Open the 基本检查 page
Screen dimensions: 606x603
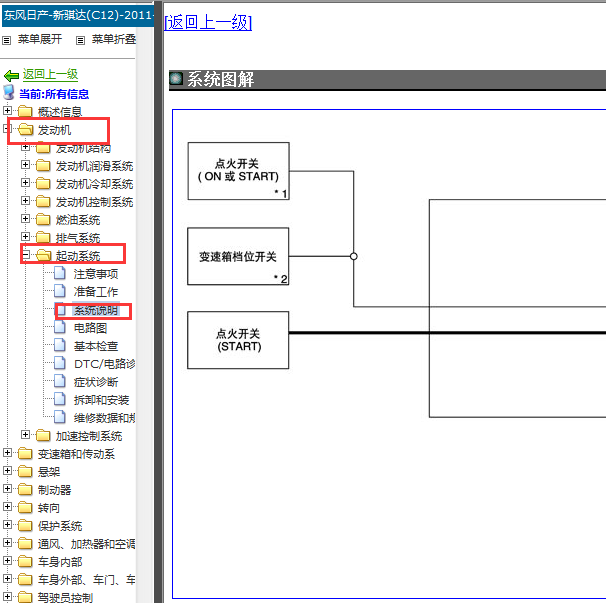[96, 346]
